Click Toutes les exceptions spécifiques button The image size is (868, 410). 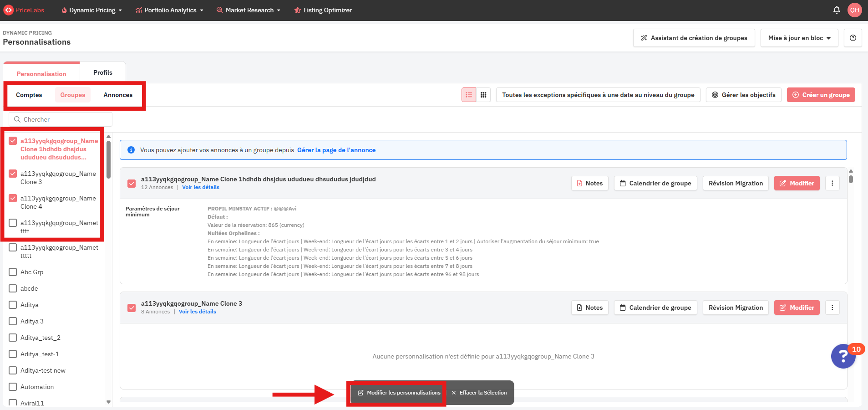(x=598, y=95)
